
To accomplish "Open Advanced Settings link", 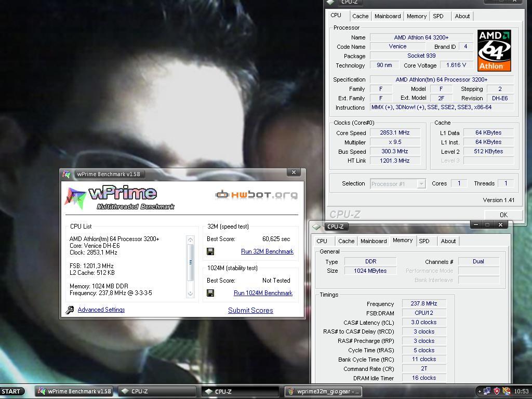I will [x=101, y=310].
